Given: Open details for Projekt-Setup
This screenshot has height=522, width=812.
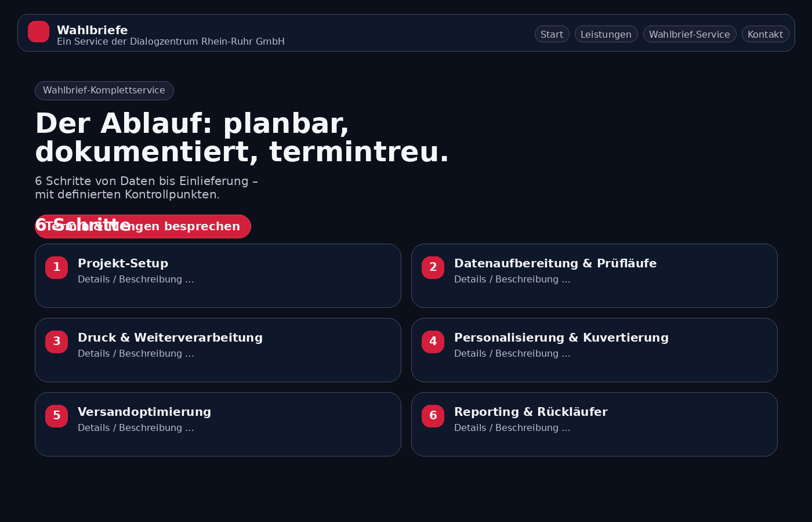Looking at the screenshot, I should point(136,279).
